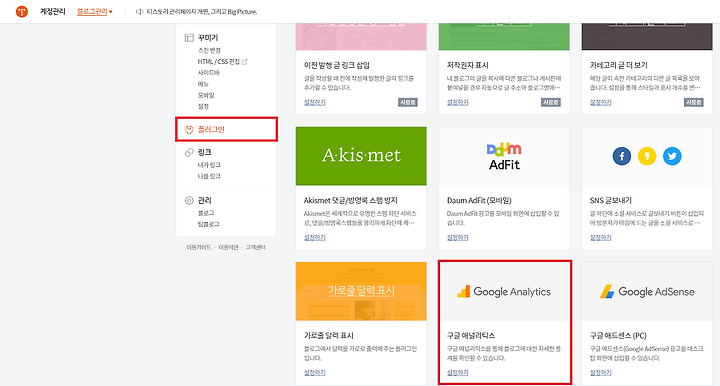
Task: Open HTML / CSS 편집
Action: pos(219,62)
